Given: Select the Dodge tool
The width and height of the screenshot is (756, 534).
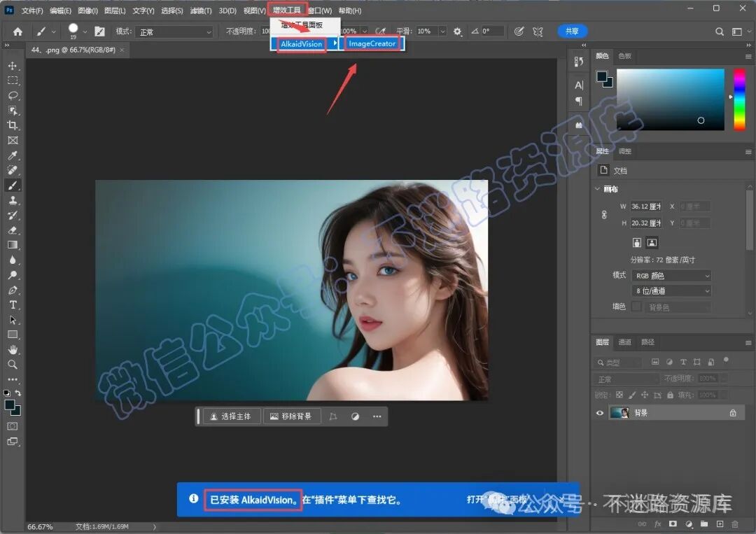Looking at the screenshot, I should tap(13, 275).
